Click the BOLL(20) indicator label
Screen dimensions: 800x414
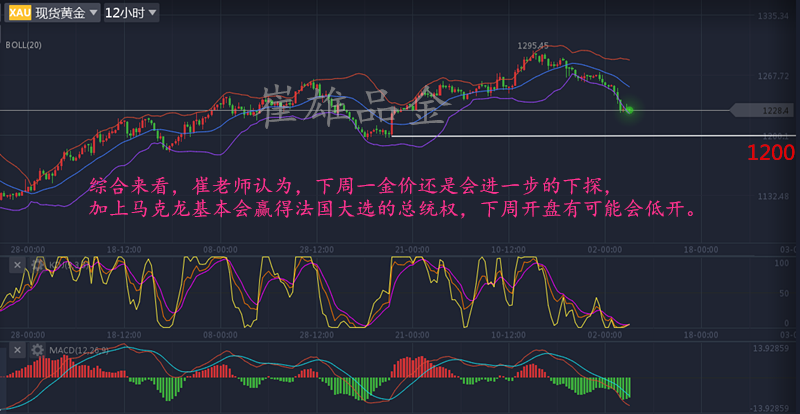[x=23, y=45]
